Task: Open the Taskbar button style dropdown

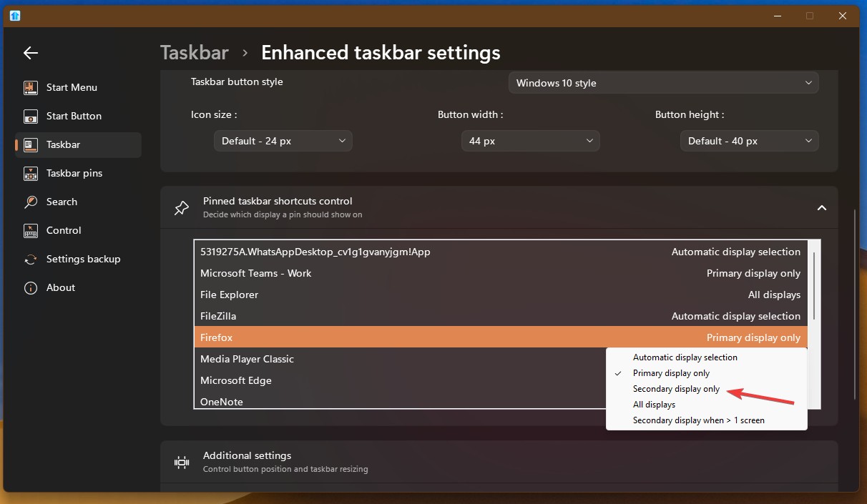Action: click(x=663, y=83)
